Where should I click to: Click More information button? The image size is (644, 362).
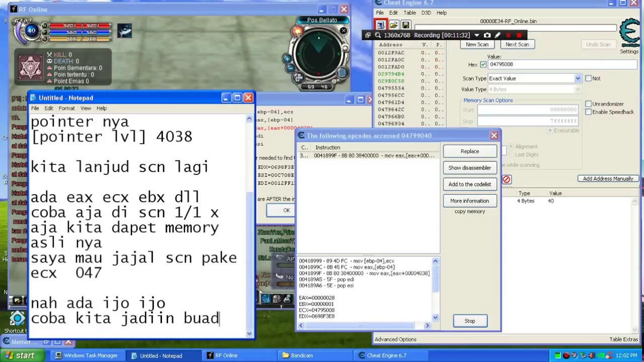[470, 201]
